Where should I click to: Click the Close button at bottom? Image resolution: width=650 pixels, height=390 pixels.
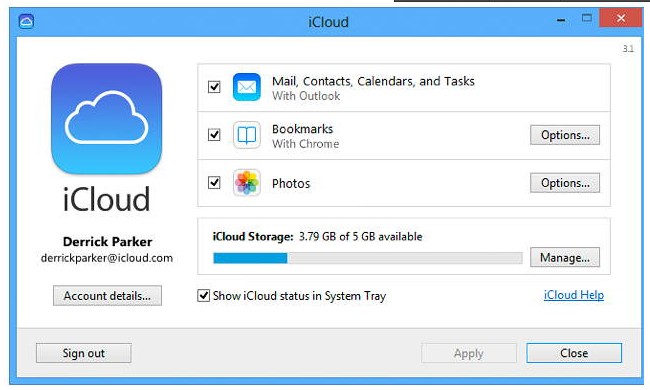point(574,353)
